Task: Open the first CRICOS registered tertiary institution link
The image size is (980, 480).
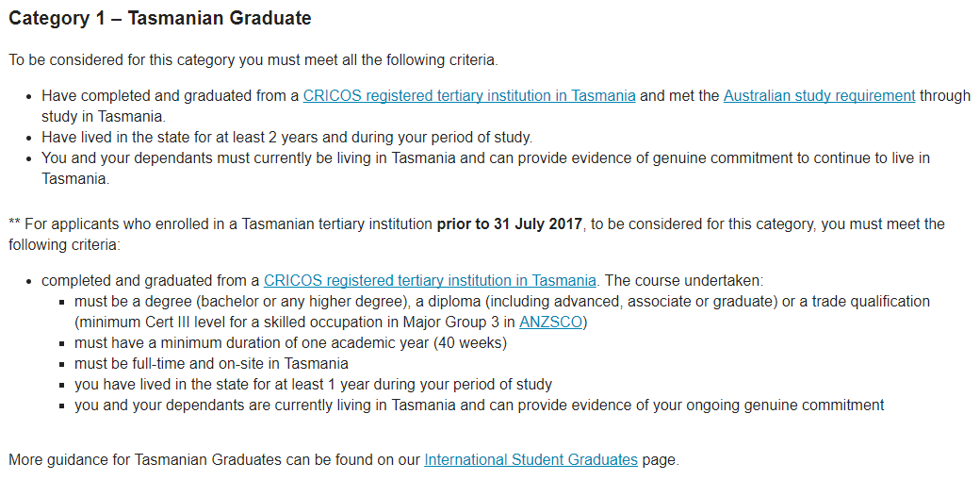Action: [x=468, y=96]
